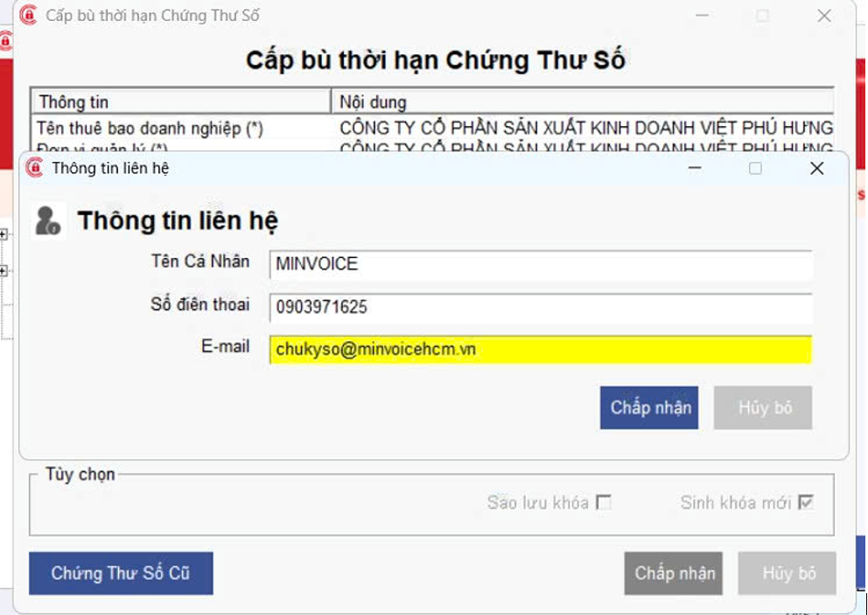Click the logo icon in Thông tin liên hệ title bar
The height and width of the screenshot is (615, 868).
pos(35,168)
